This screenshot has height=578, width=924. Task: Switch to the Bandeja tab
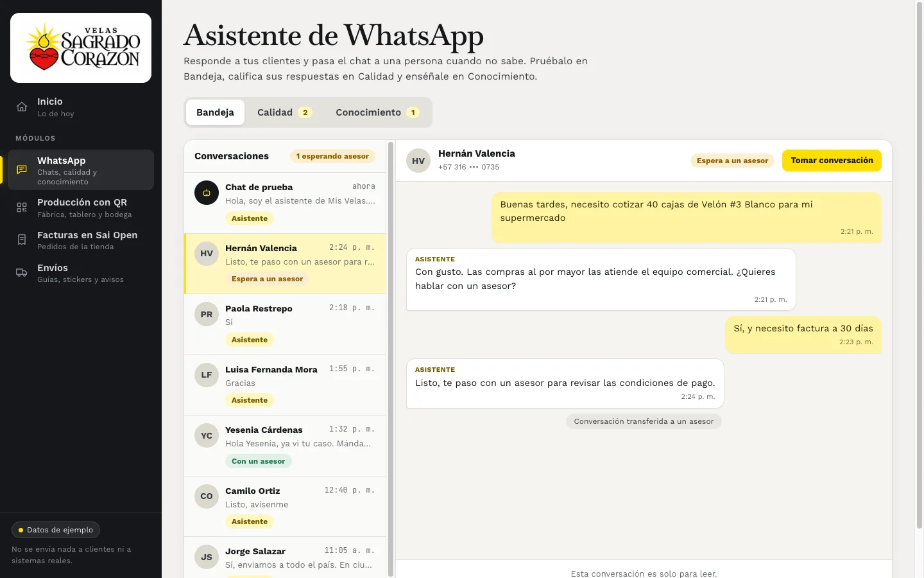pos(215,112)
